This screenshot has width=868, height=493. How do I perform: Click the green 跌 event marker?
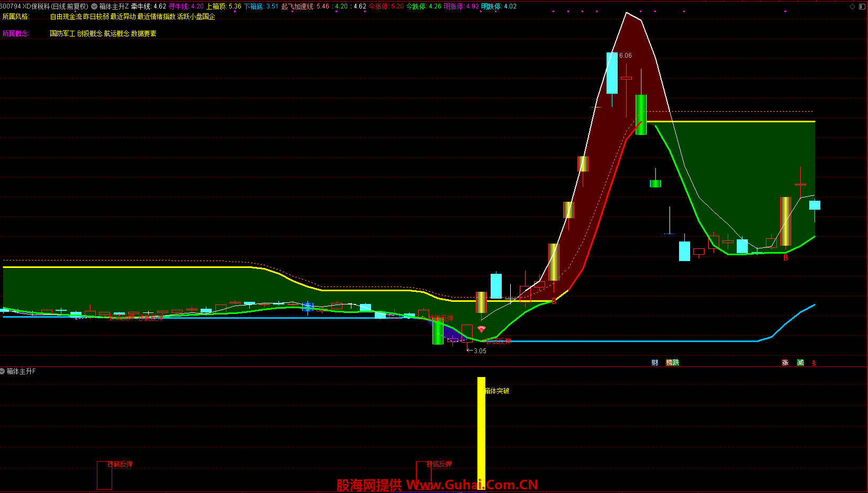676,363
